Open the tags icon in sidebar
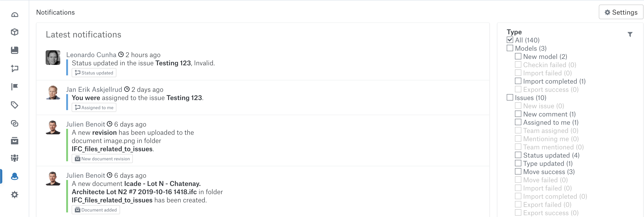Image resolution: width=644 pixels, height=217 pixels. [x=15, y=105]
